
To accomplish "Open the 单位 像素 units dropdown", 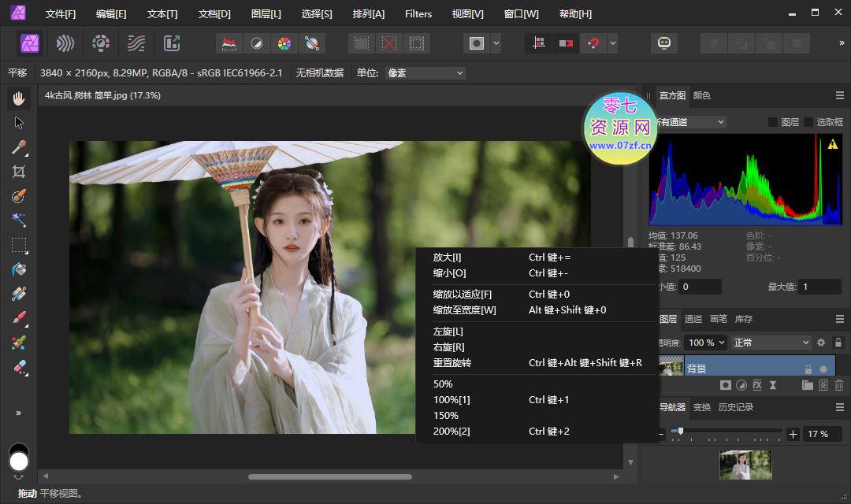I will 425,73.
